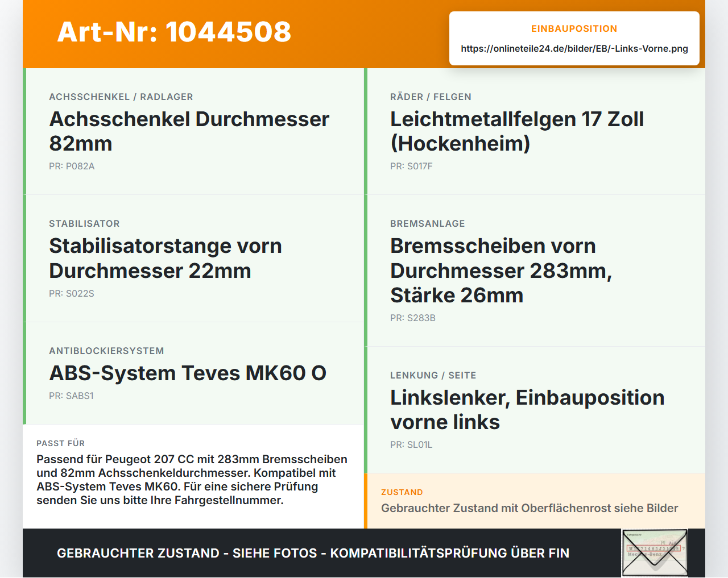This screenshot has height=578, width=728.
Task: Click the ANTIBLOCKIERSYSTEM category label
Action: [x=106, y=351]
